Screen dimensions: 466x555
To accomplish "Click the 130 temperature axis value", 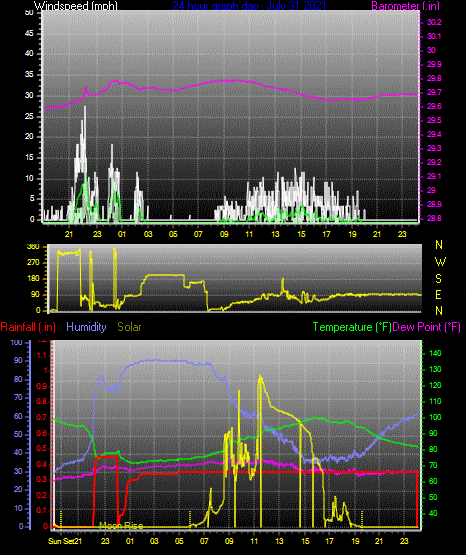I will tap(435, 370).
